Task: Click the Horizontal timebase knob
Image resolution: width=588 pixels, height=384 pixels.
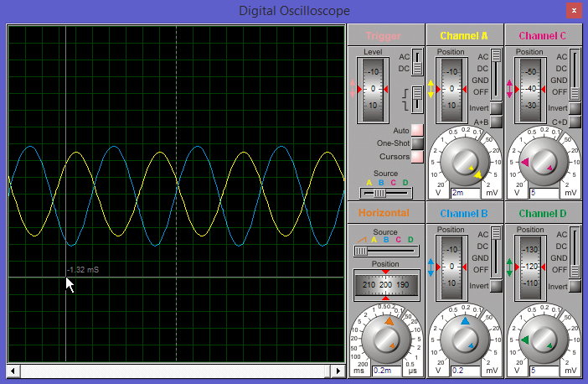Action: pos(386,339)
